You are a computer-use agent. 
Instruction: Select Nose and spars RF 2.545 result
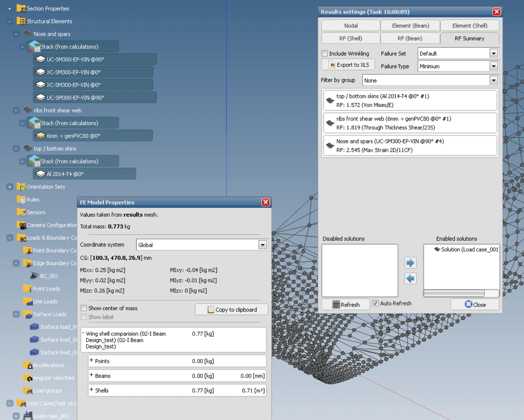coord(410,146)
